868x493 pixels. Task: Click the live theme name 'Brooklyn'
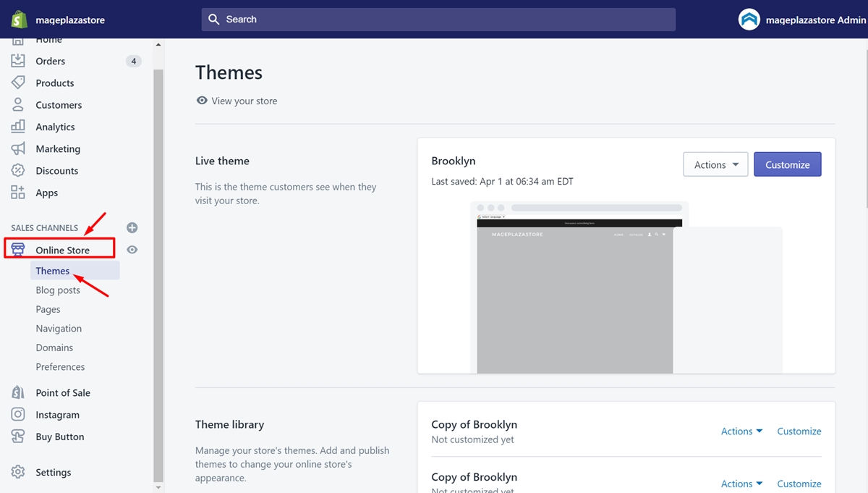click(x=454, y=161)
